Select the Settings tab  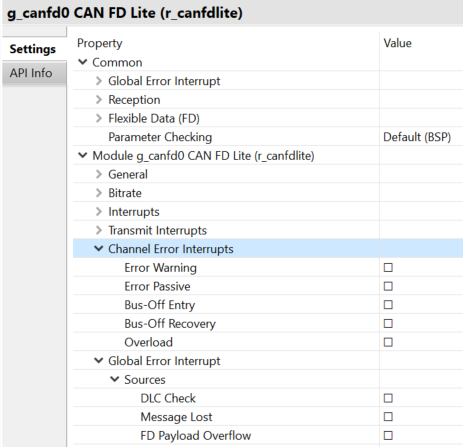click(x=33, y=49)
